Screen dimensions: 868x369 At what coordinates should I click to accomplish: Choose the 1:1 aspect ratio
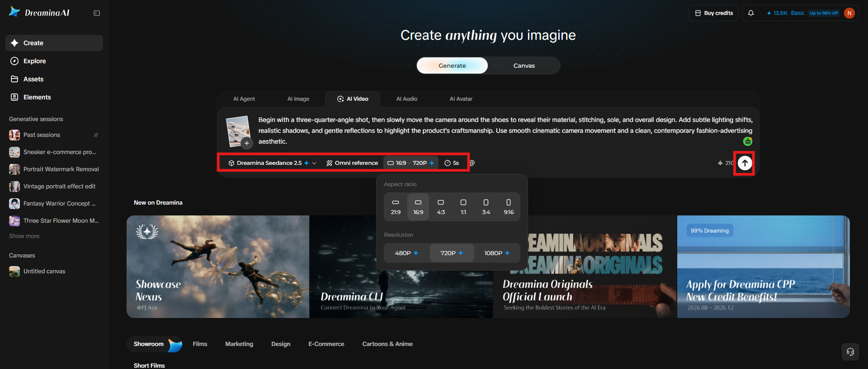[463, 207]
